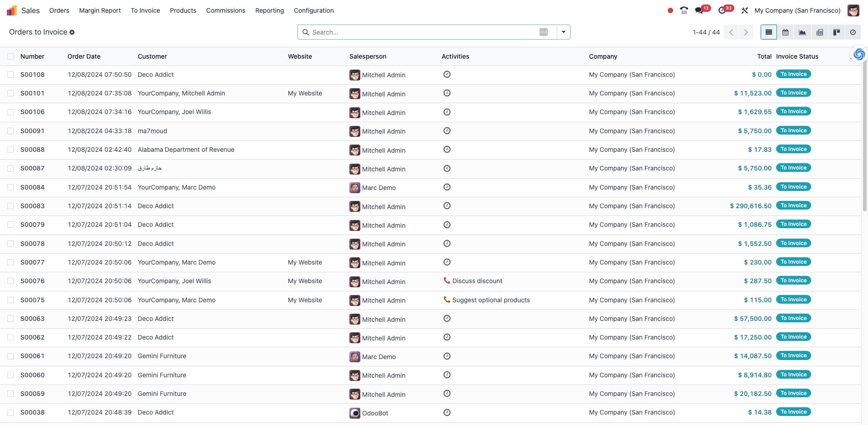Tick the checkbox for order S00088

click(10, 150)
